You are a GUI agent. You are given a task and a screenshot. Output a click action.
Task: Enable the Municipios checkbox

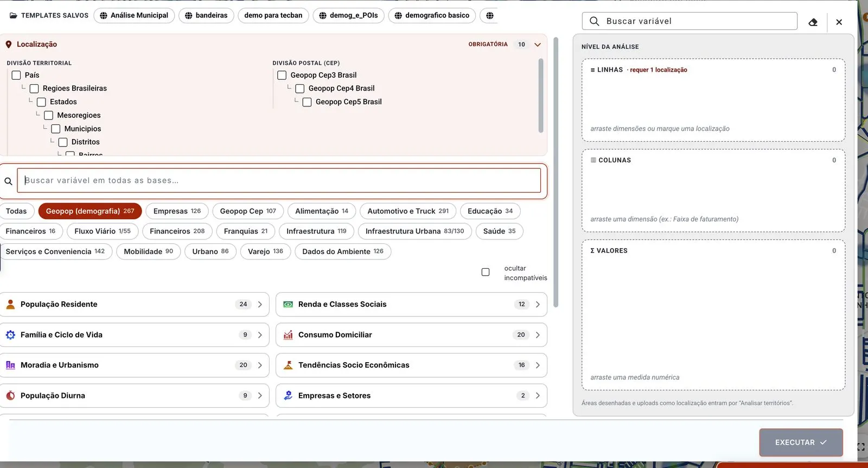[56, 129]
